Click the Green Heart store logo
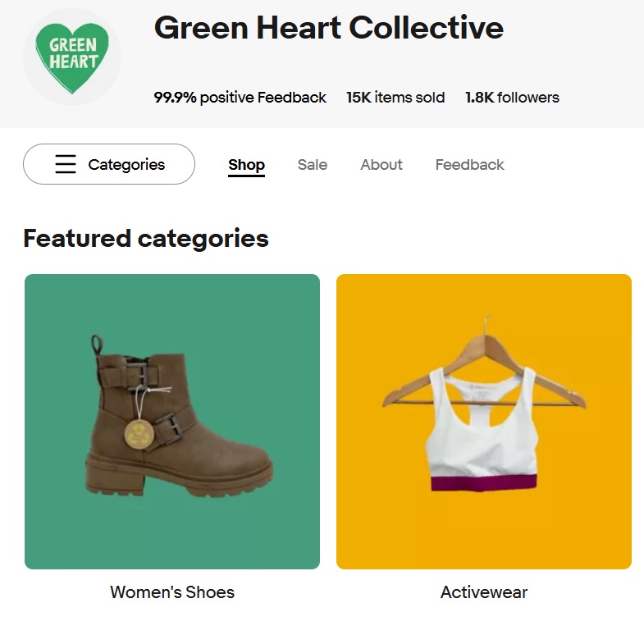Viewport: 644px width, 644px height. pos(72,56)
